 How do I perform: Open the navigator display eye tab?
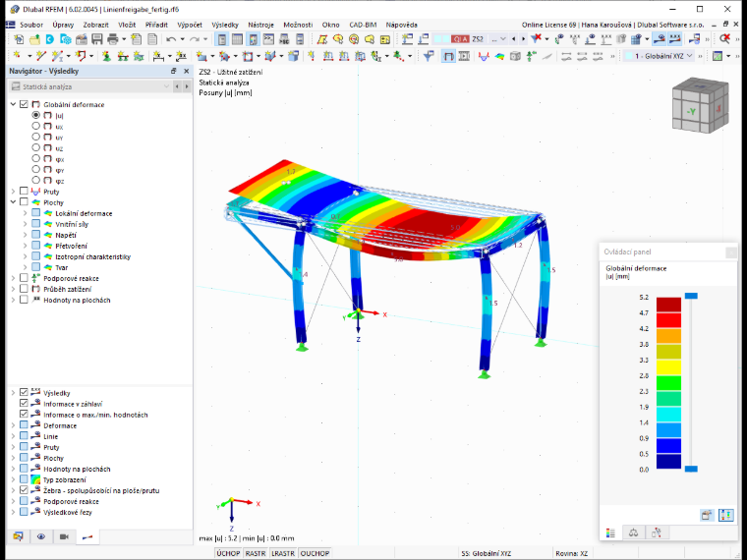(41, 536)
